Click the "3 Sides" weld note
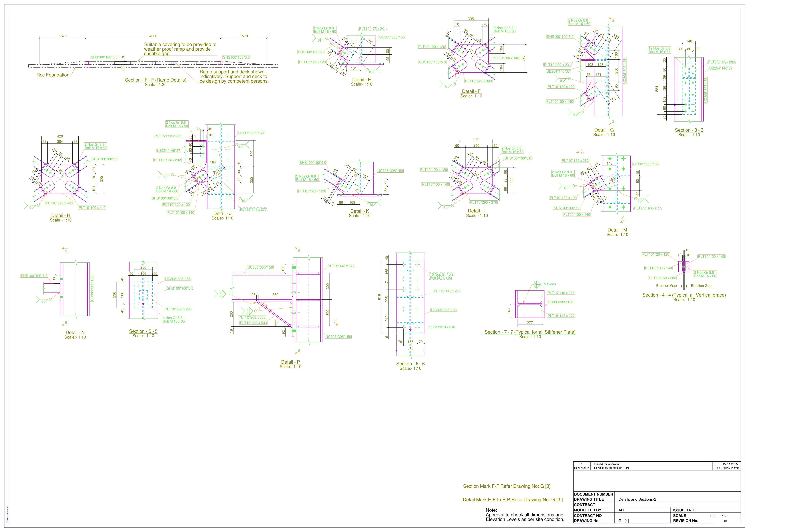This screenshot has width=797, height=532. 550,284
